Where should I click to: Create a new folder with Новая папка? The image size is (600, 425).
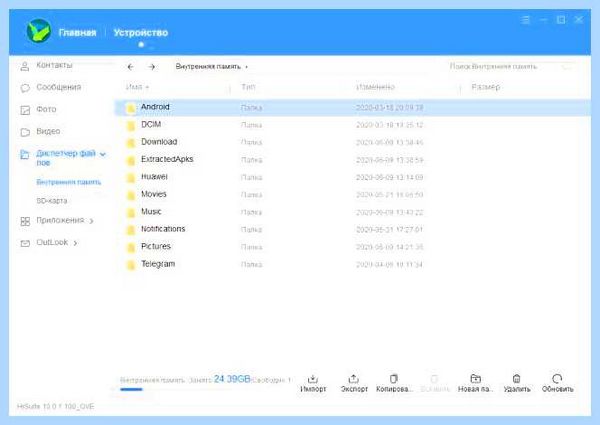(476, 383)
